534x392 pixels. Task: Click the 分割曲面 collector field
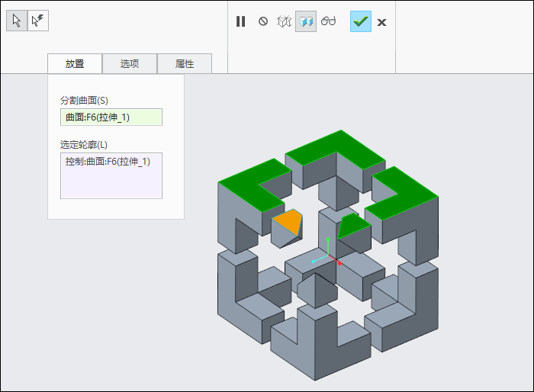(x=111, y=117)
